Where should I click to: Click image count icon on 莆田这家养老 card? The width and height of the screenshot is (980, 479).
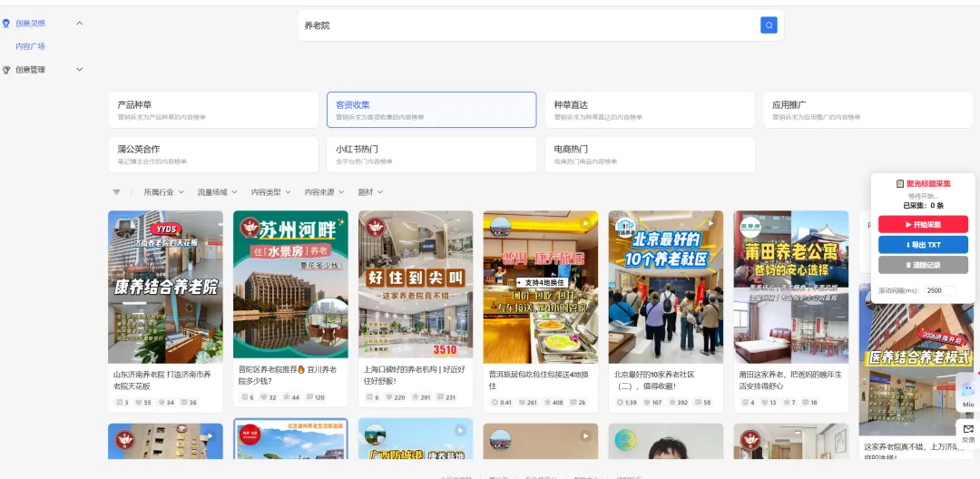pos(744,402)
